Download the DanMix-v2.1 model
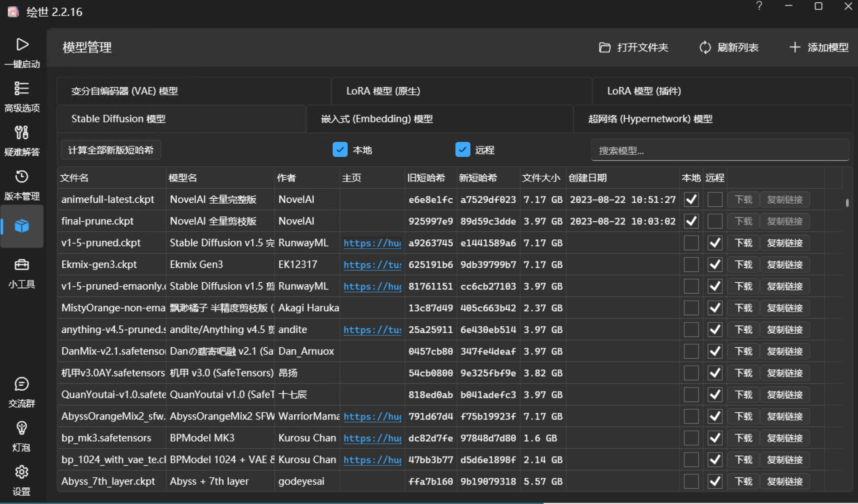858x504 pixels. click(x=743, y=351)
